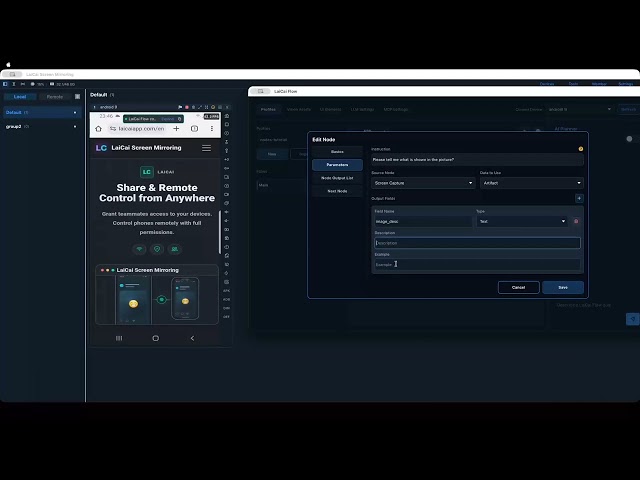Click the users feature badge icon
This screenshot has width=640, height=480.
[x=175, y=249]
